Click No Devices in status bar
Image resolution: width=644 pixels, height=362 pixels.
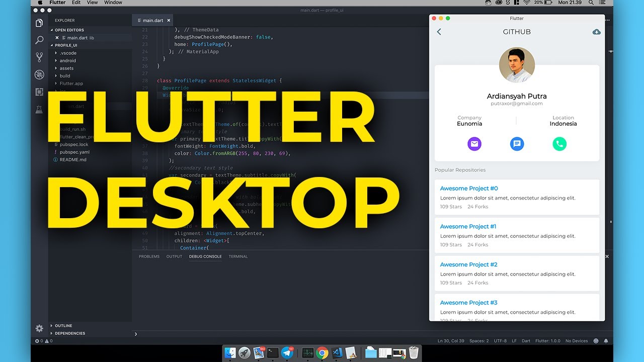tap(577, 341)
